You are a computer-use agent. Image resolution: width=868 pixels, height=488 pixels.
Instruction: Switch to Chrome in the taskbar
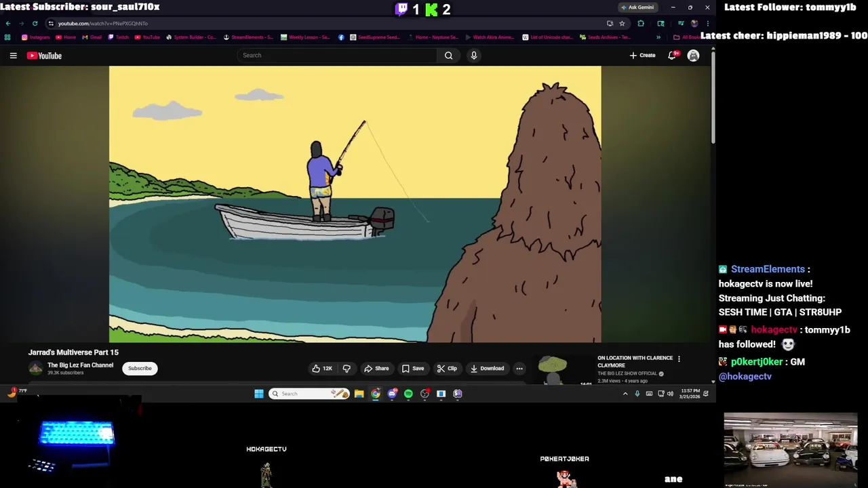pyautogui.click(x=376, y=394)
